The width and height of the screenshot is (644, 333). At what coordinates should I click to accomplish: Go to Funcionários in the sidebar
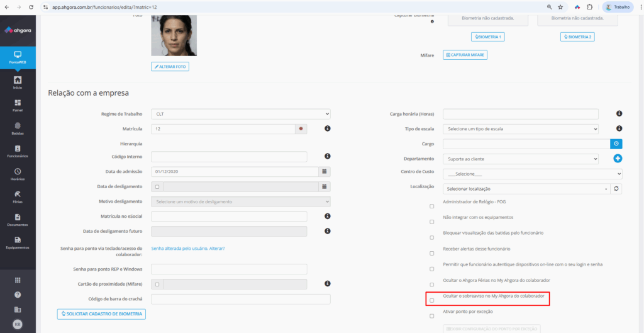pyautogui.click(x=18, y=151)
